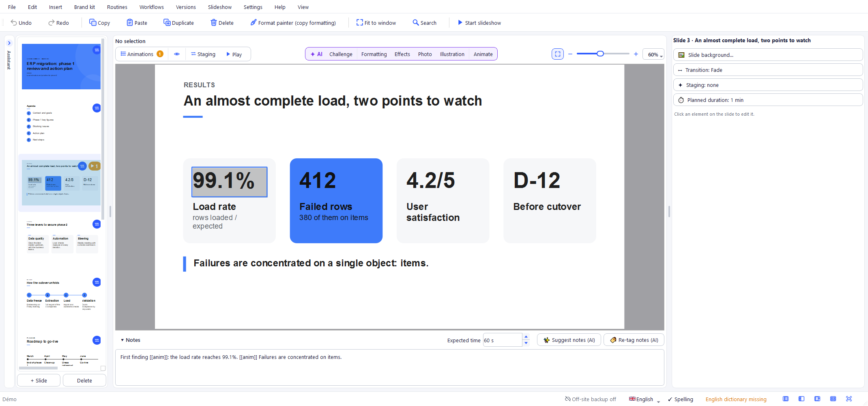This screenshot has width=868, height=406.
Task: Click the Undo toolbar button
Action: 21,23
